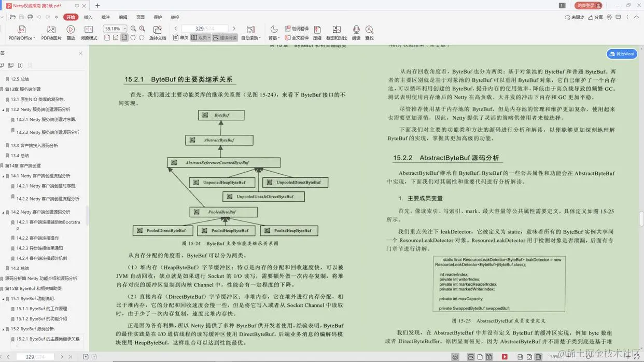This screenshot has width=644, height=362.
Task: Open bookmark 14.2.3 异步连接结果通知
Action: tap(40, 248)
